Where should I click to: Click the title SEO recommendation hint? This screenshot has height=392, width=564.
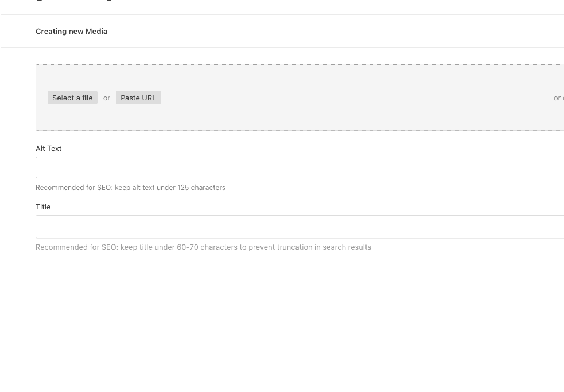pos(203,247)
